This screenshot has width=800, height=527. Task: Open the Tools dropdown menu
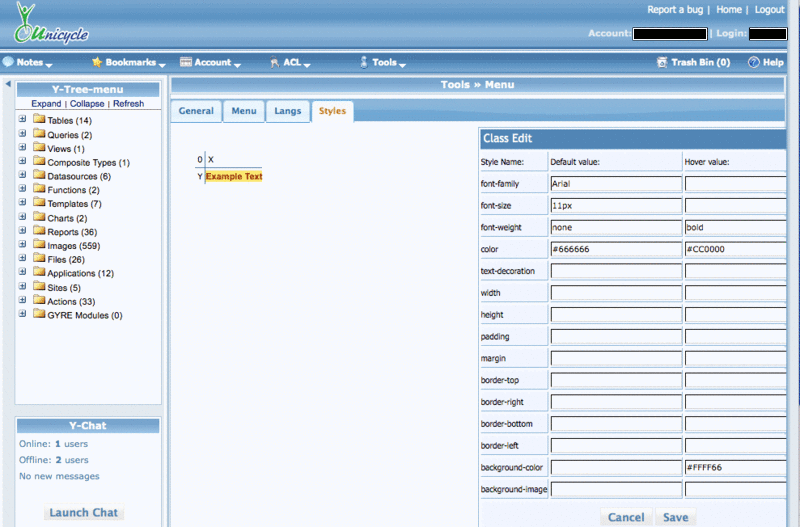coord(385,62)
